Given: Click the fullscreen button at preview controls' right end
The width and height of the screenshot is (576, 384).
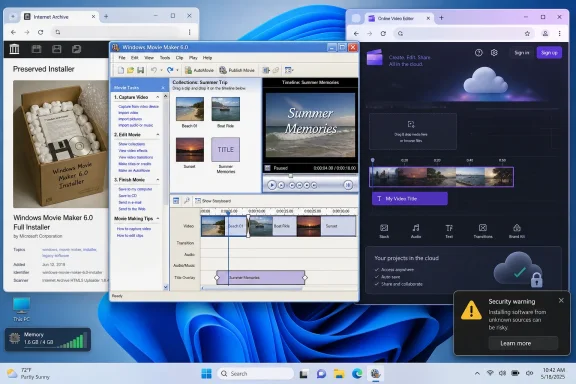Looking at the screenshot, I should pyautogui.click(x=348, y=185).
